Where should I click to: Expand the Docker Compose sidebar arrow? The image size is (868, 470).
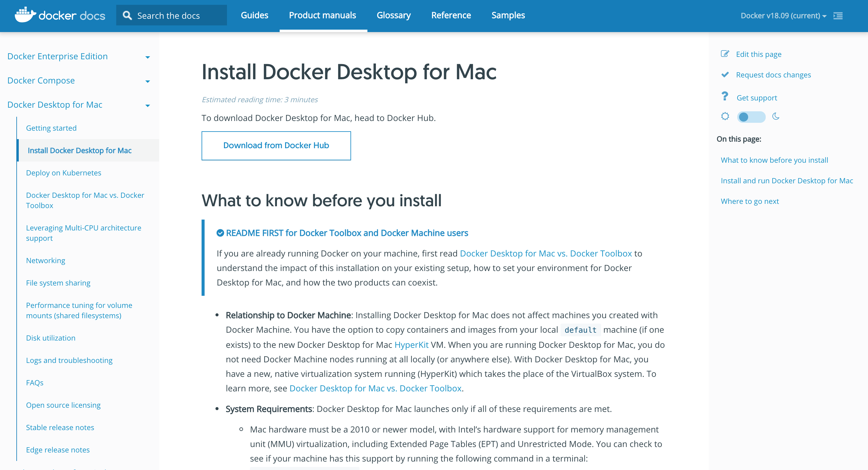pos(148,81)
